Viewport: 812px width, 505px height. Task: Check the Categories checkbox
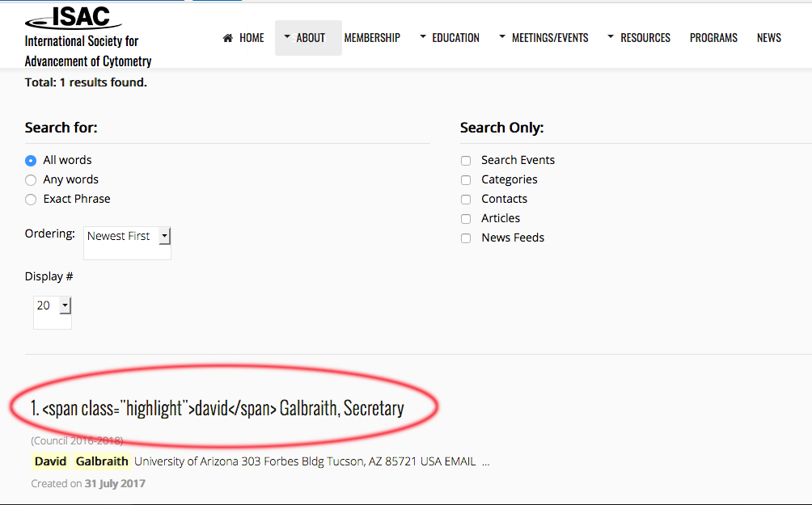[466, 180]
